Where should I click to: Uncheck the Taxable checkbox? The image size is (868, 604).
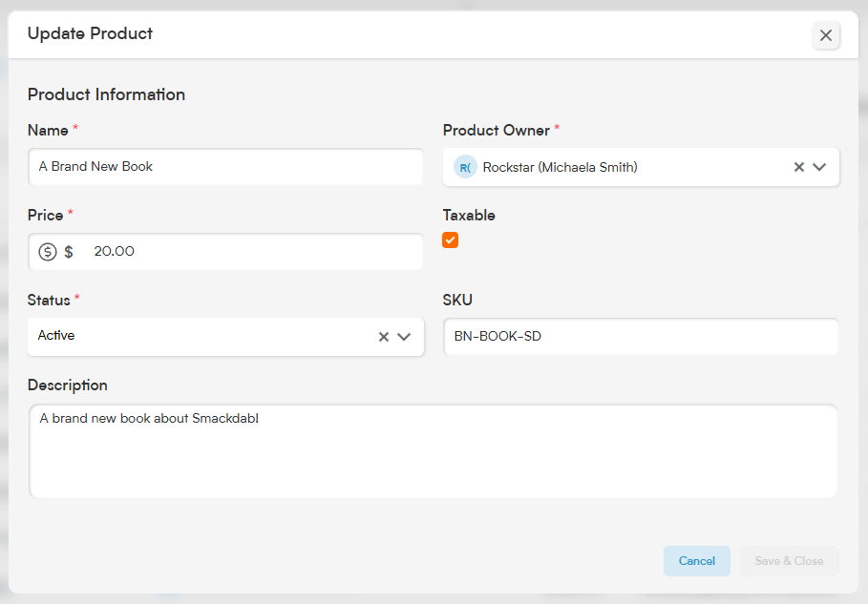(450, 240)
